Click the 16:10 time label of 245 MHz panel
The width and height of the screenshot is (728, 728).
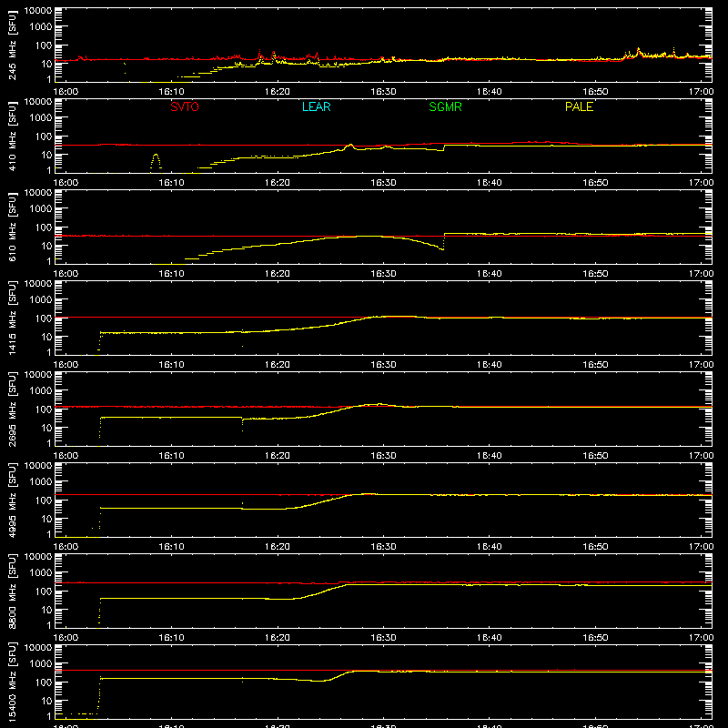[x=171, y=92]
